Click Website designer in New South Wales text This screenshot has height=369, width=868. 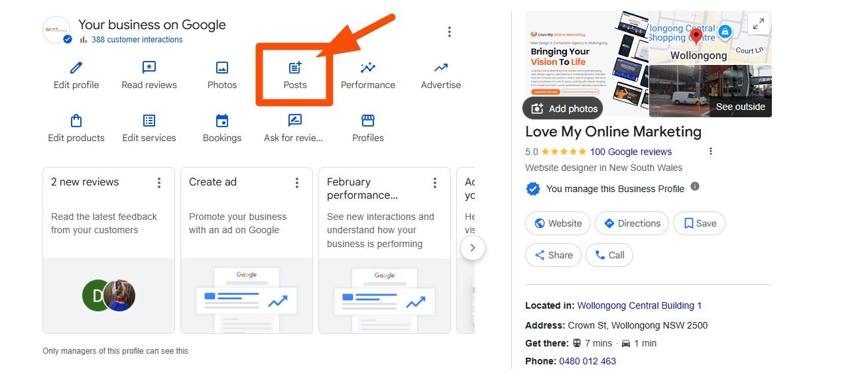click(603, 168)
